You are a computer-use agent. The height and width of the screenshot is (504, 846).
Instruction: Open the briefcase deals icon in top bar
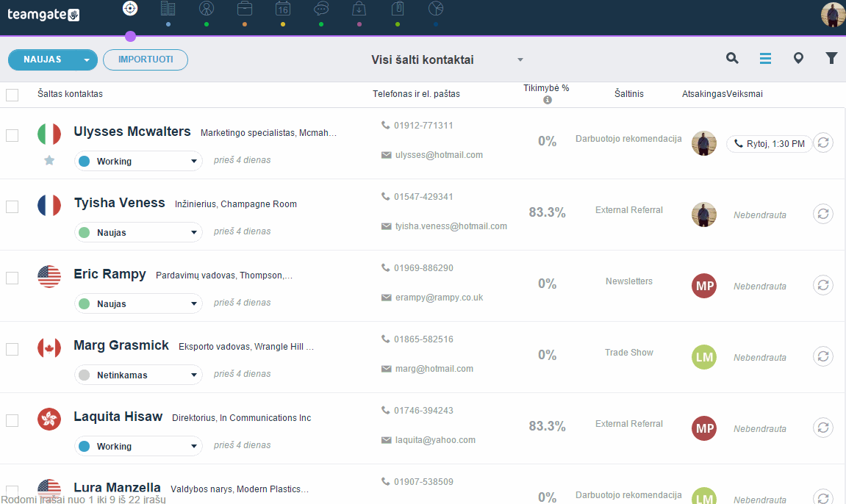click(245, 9)
